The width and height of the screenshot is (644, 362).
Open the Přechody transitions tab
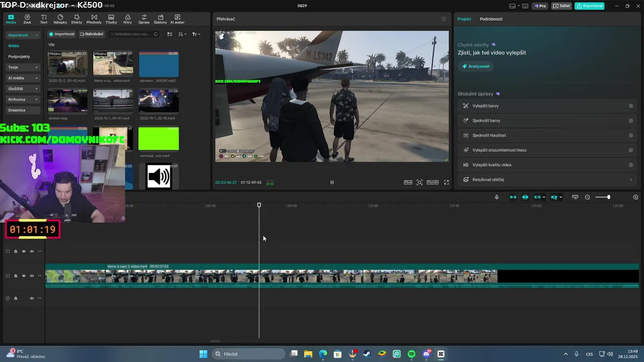coord(94,19)
